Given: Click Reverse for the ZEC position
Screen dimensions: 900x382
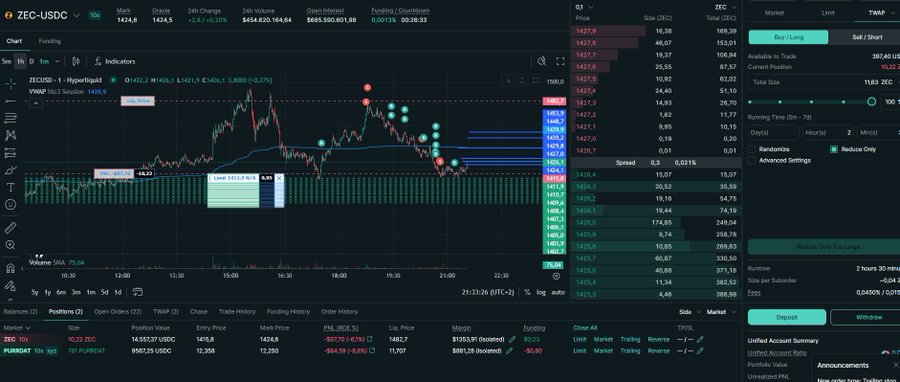Looking at the screenshot, I should click(658, 340).
